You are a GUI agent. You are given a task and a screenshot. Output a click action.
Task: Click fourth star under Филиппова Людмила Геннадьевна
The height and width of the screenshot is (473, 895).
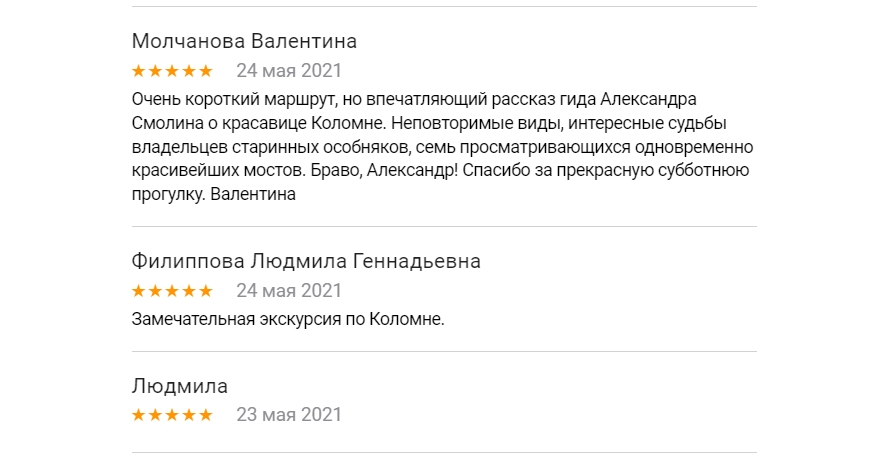pyautogui.click(x=189, y=291)
